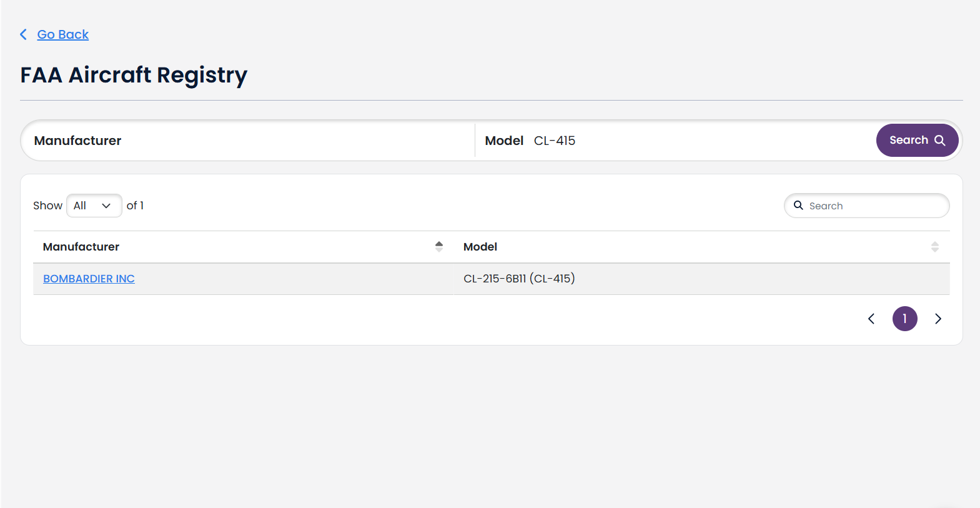Screen dimensions: 980x508
Task: Open the BOMBARDIER INC link
Action: [89, 279]
